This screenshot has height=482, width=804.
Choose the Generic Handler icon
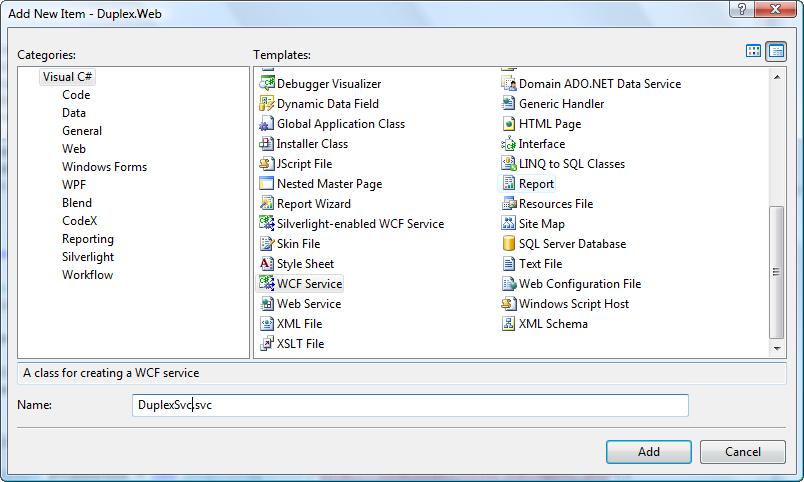point(508,103)
